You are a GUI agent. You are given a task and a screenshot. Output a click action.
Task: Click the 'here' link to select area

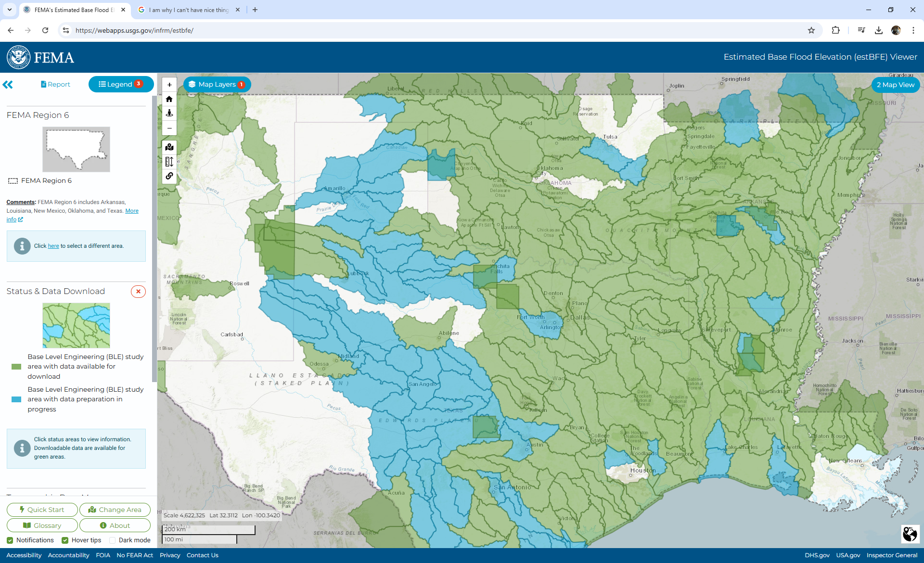(53, 246)
